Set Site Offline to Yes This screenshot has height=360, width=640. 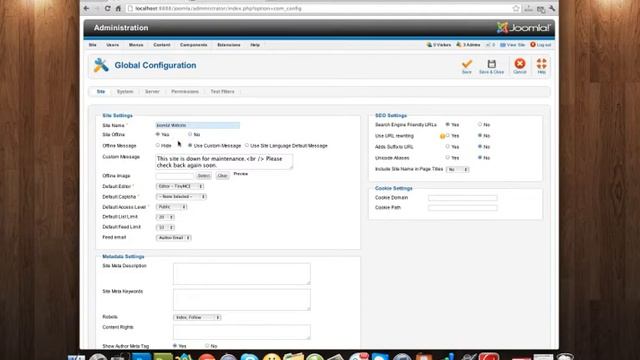click(158, 134)
